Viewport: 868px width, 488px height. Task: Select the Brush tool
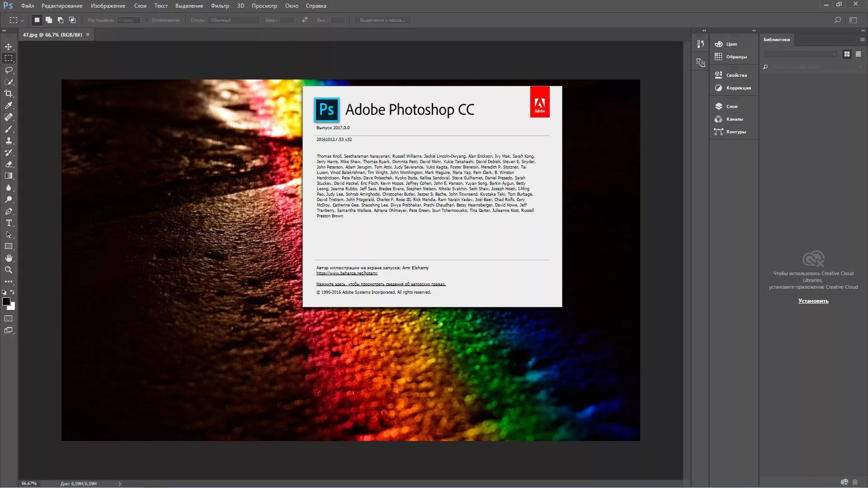[x=9, y=129]
